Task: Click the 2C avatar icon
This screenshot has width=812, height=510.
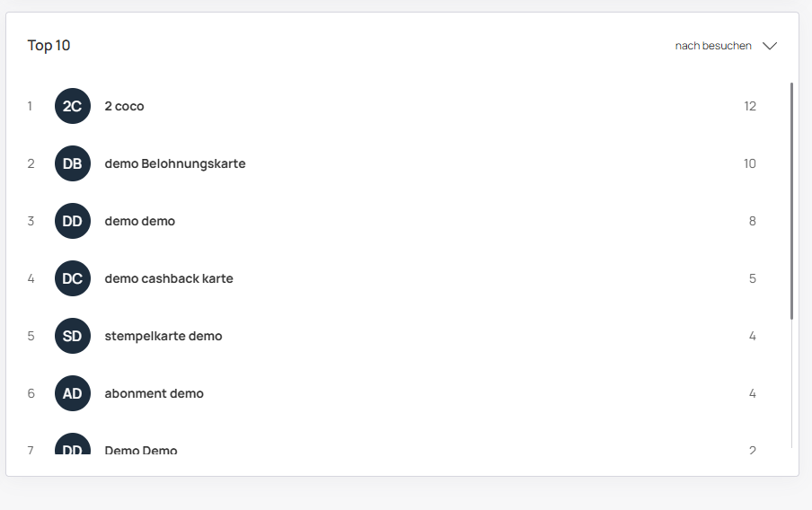Action: 73,106
